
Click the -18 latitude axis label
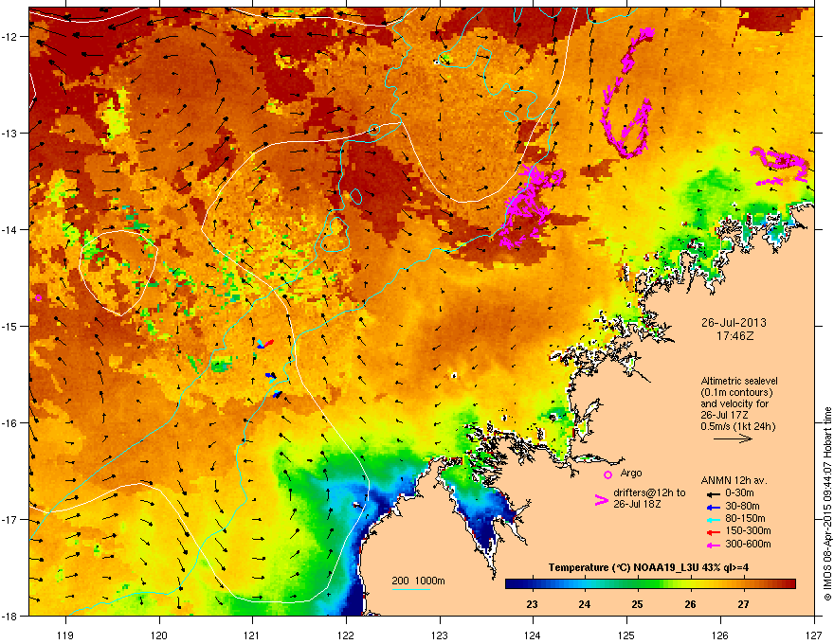point(10,616)
